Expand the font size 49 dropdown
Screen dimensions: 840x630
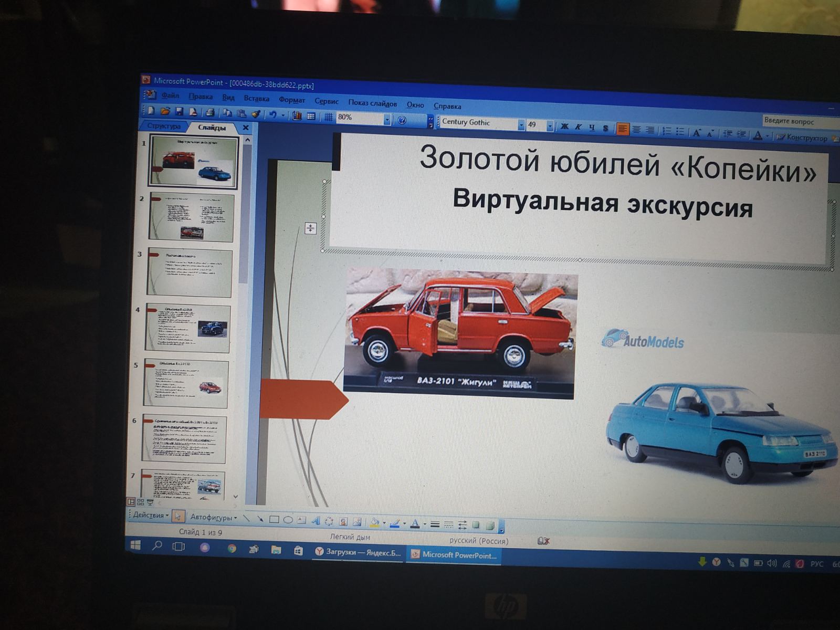(550, 126)
